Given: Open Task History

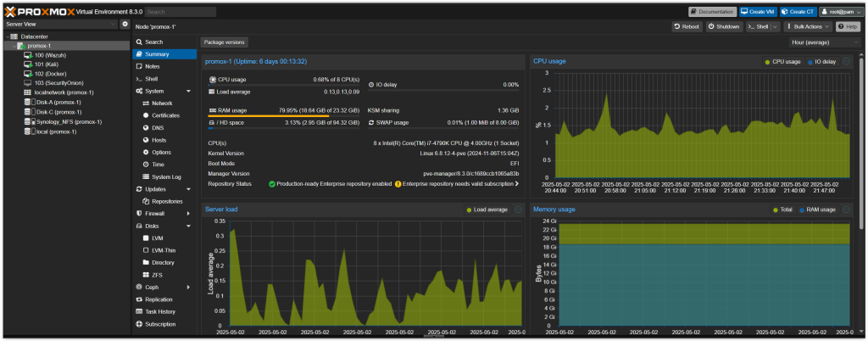Looking at the screenshot, I should point(164,311).
